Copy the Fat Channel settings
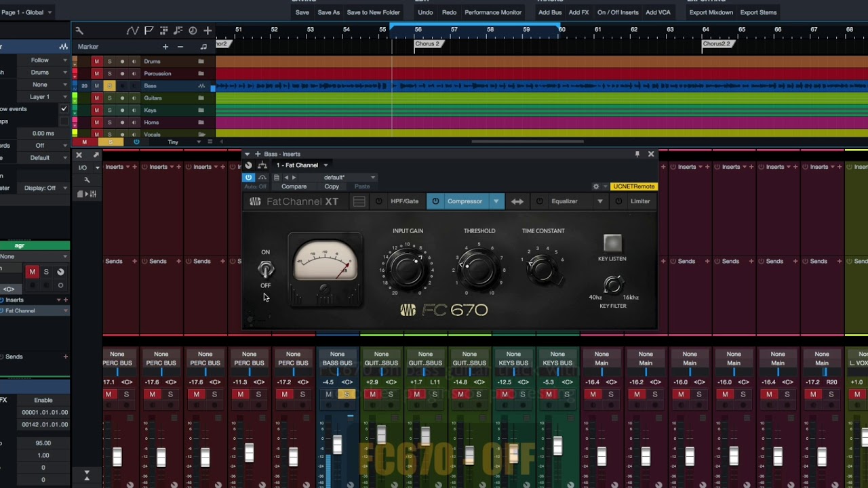The image size is (868, 488). click(x=332, y=186)
